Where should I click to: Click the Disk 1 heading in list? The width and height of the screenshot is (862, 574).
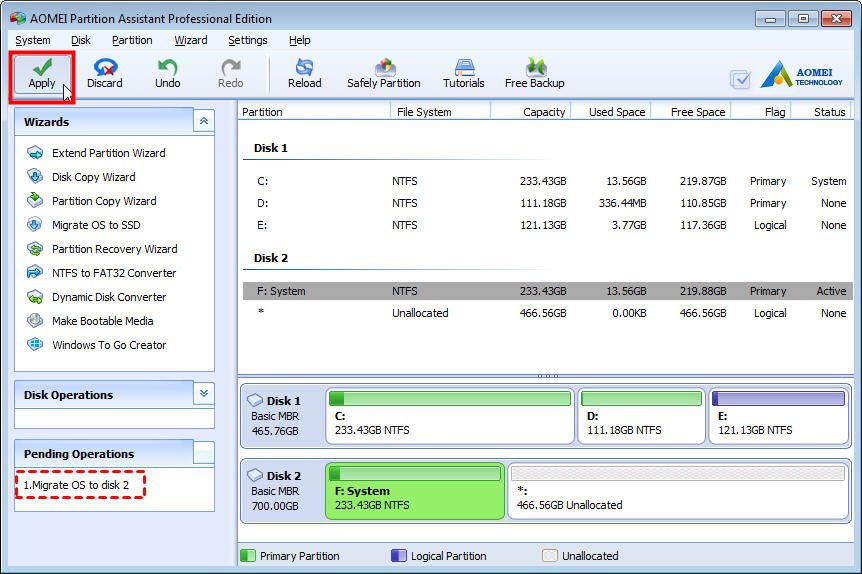click(270, 148)
